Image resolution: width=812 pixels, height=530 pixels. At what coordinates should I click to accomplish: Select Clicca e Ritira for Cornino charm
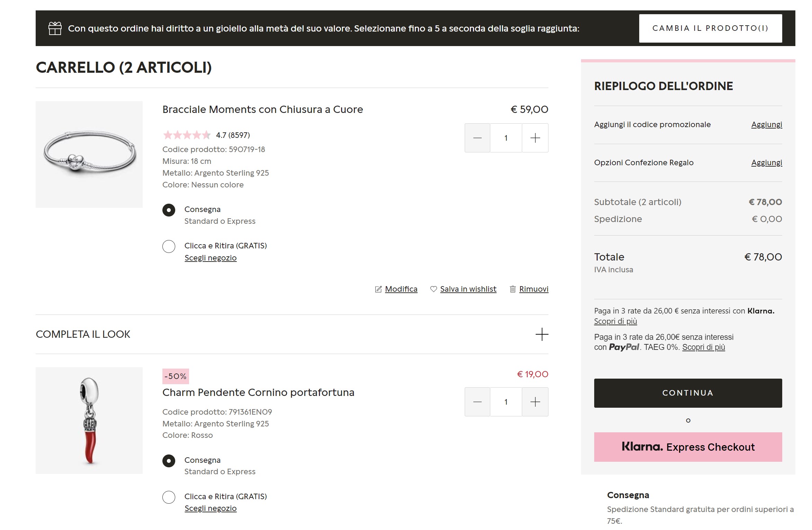[x=169, y=497]
